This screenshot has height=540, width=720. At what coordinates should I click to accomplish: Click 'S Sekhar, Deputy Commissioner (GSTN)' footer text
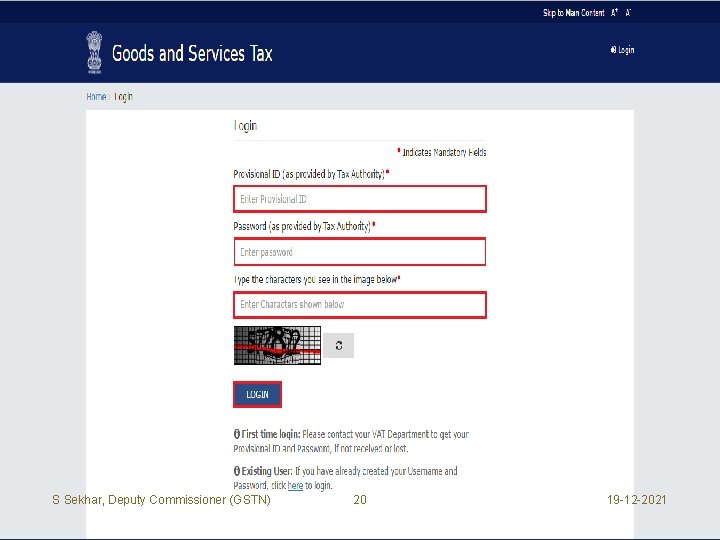pyautogui.click(x=161, y=500)
